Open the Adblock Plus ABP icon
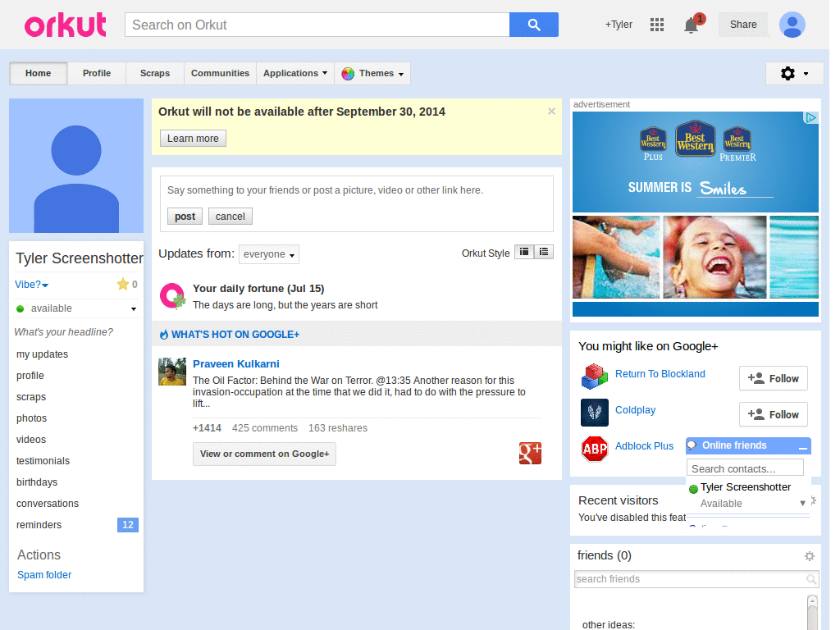 [x=594, y=449]
